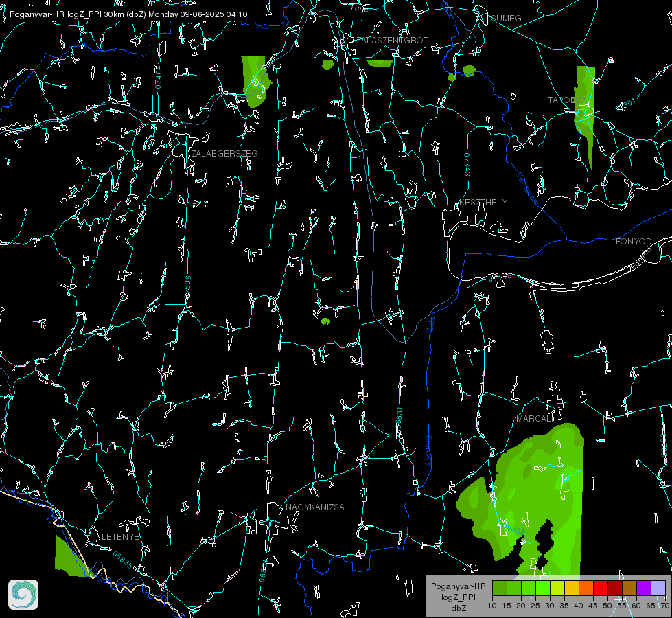This screenshot has width=672, height=618.
Task: Pick the yellow-green 30-35 dBZ legend swatch
Action: coord(557,588)
